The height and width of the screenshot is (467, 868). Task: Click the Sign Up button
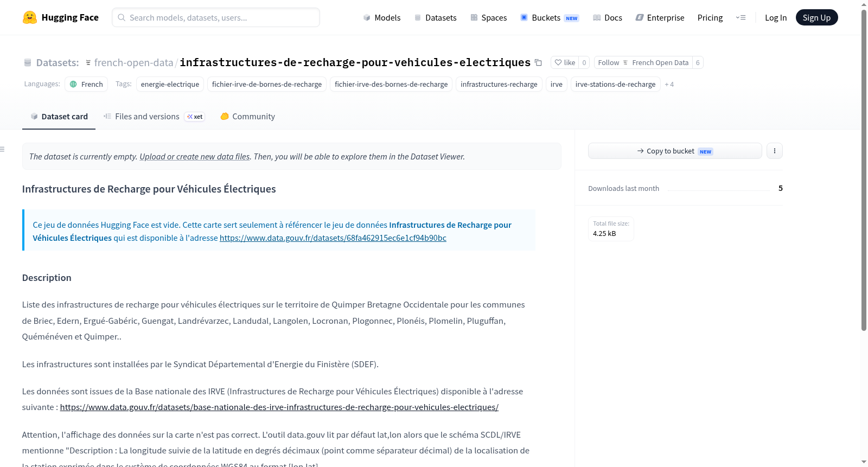pyautogui.click(x=816, y=17)
